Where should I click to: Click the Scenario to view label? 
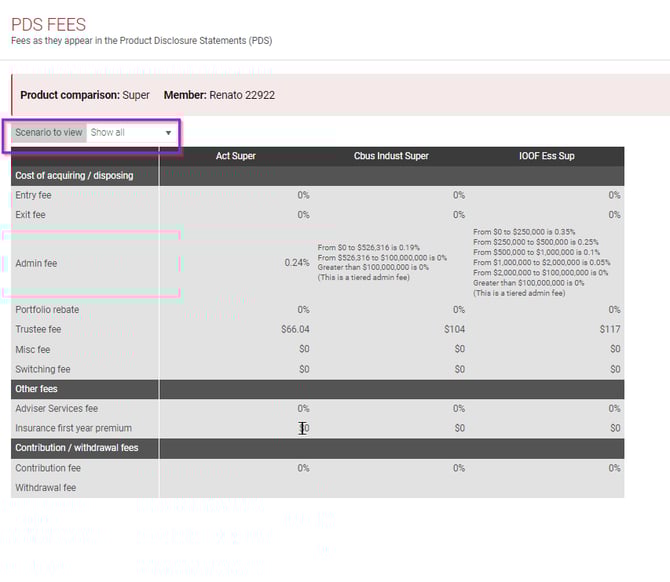click(49, 132)
